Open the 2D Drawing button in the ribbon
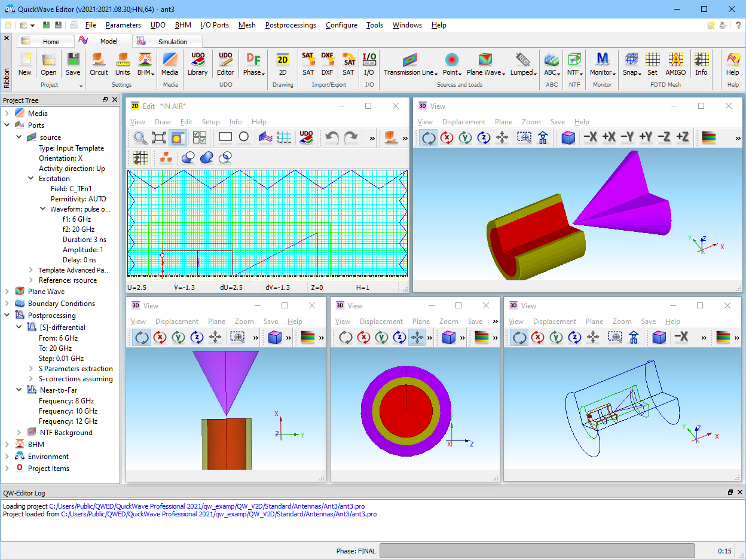 283,65
